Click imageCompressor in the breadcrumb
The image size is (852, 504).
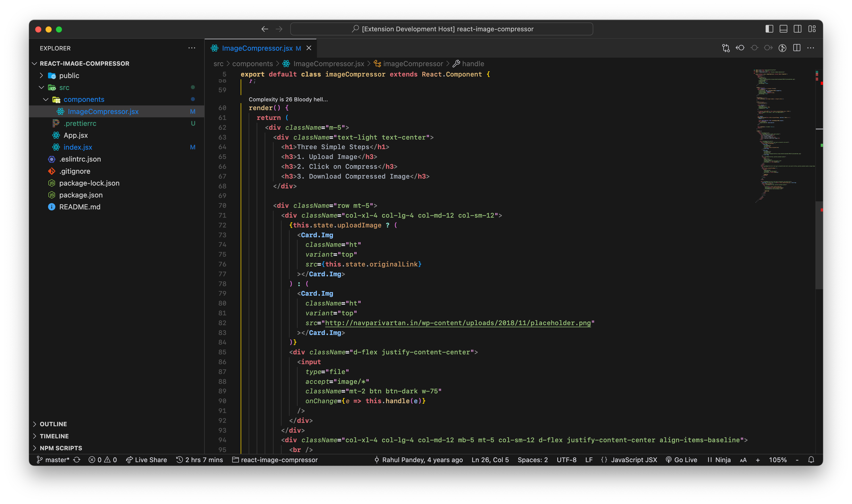409,64
